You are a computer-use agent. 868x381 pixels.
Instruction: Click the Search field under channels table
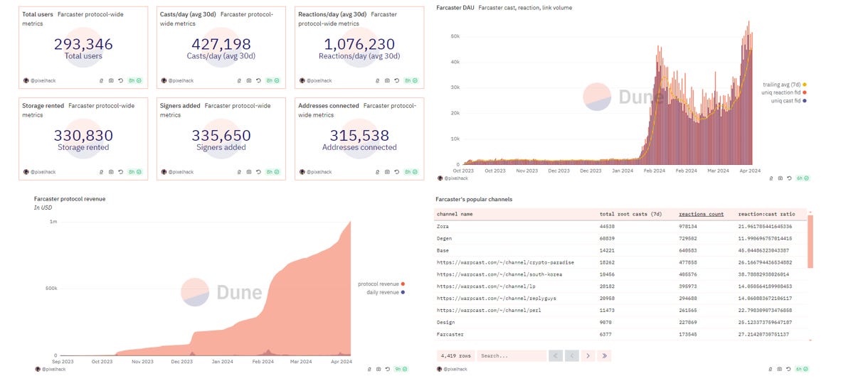click(510, 355)
